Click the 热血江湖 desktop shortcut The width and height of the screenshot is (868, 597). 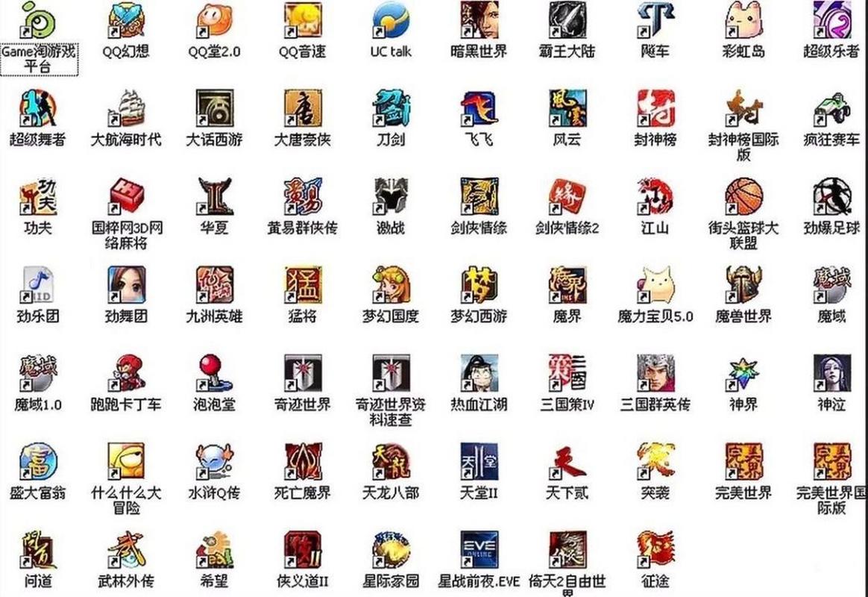click(479, 373)
